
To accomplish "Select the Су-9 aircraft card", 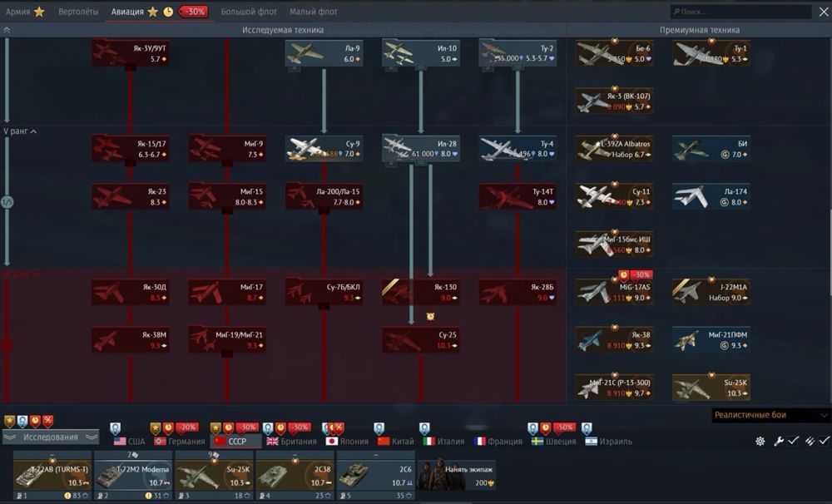I will pos(324,149).
